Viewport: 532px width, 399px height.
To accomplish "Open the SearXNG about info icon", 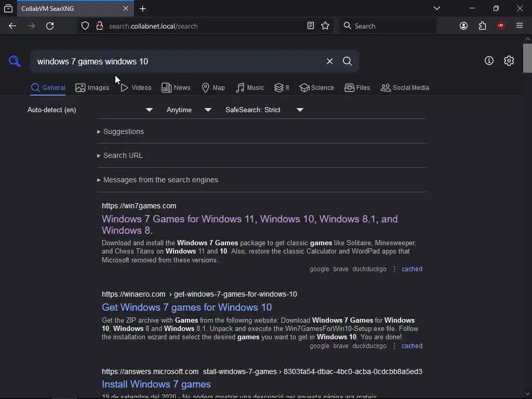I will (x=489, y=61).
